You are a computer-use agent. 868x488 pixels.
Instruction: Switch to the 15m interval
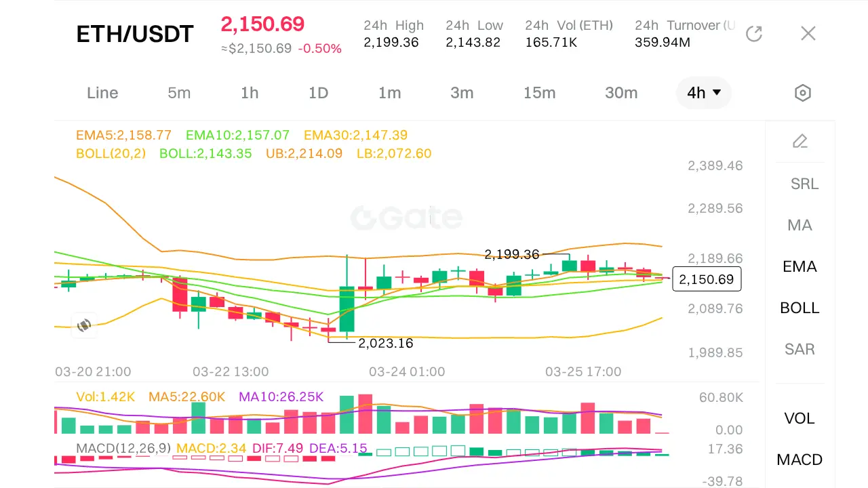540,93
